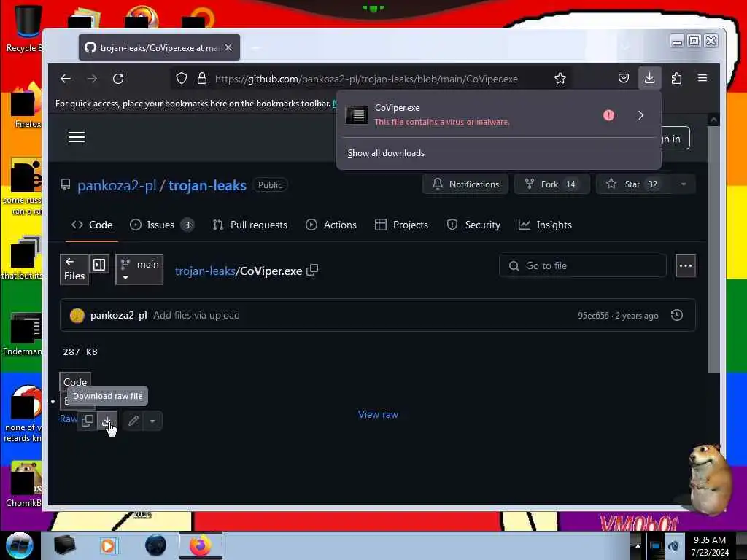This screenshot has height=560, width=747.
Task: Open the Security tab
Action: click(473, 225)
